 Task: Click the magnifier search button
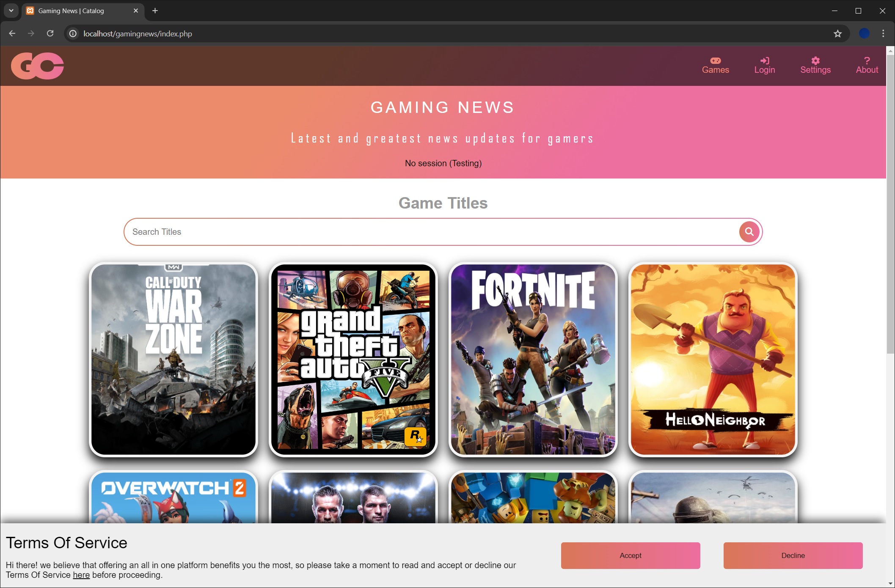(x=749, y=232)
